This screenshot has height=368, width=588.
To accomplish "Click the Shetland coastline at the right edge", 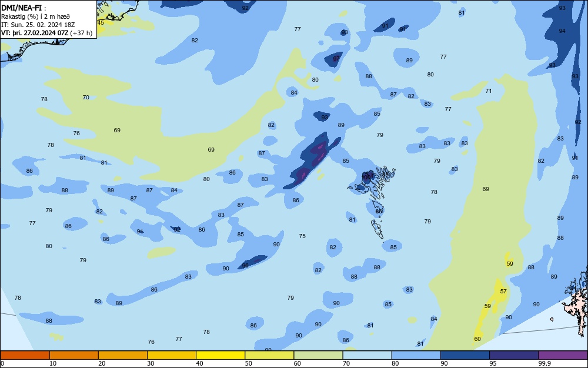I will (x=576, y=302).
